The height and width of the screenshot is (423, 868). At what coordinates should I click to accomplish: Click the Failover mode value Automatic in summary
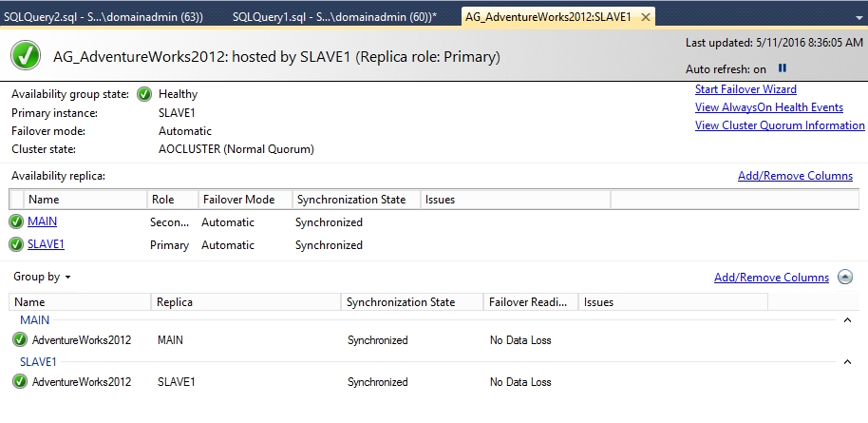click(x=185, y=131)
